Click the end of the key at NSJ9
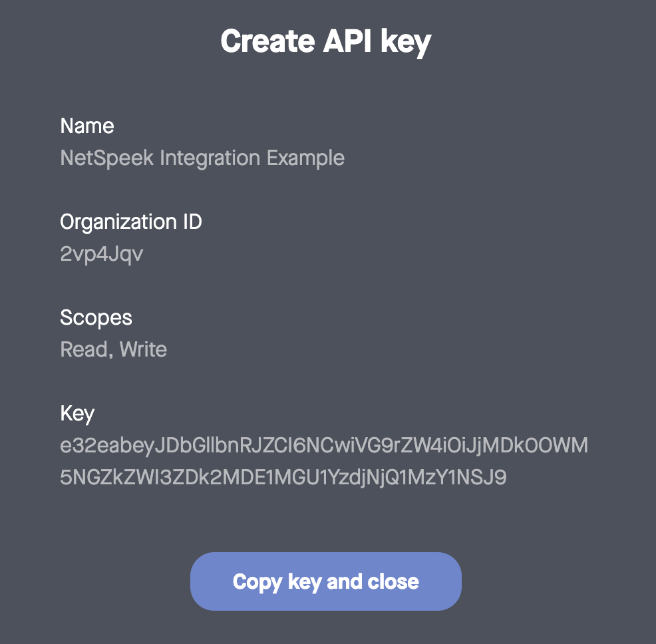Screen dimensions: 656x644 point(488,477)
